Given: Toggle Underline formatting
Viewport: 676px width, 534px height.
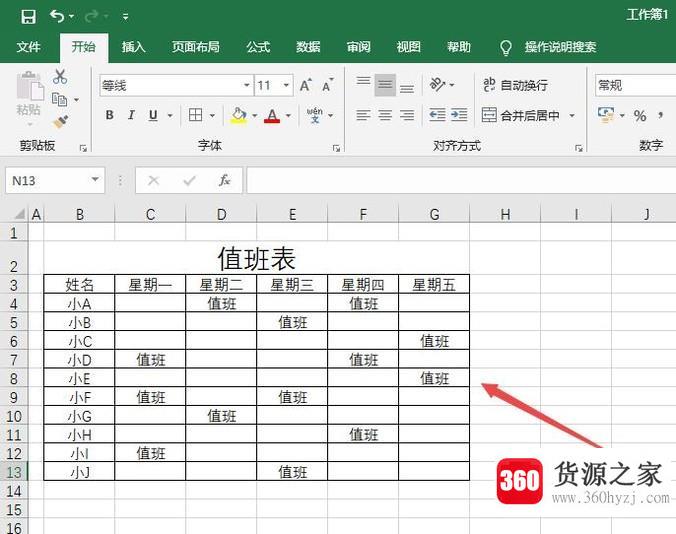Looking at the screenshot, I should (153, 115).
